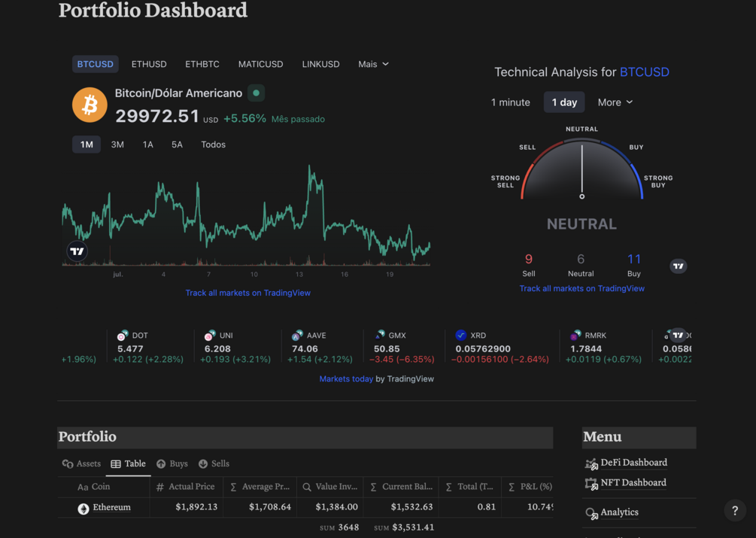The image size is (756, 538).
Task: Click the $1,384.00 value invested cell
Action: point(330,508)
